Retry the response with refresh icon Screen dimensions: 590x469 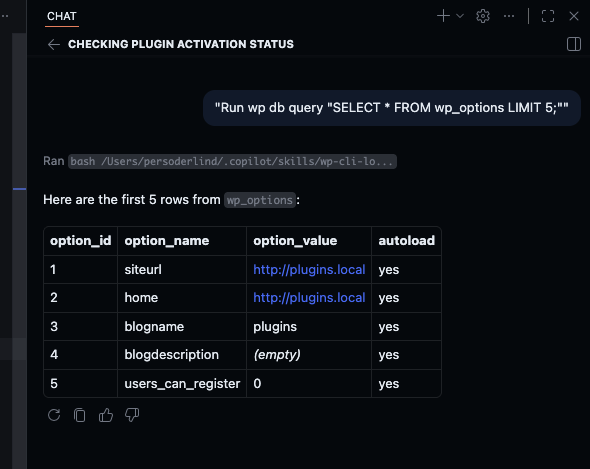[54, 415]
